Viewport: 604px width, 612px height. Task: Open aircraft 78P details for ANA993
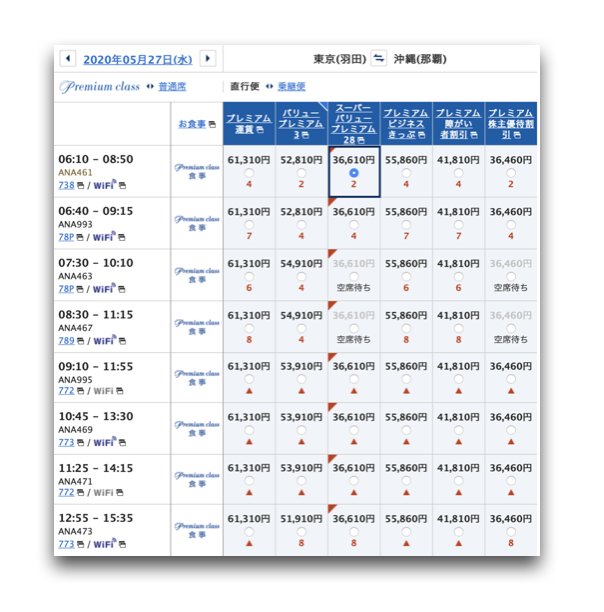66,237
